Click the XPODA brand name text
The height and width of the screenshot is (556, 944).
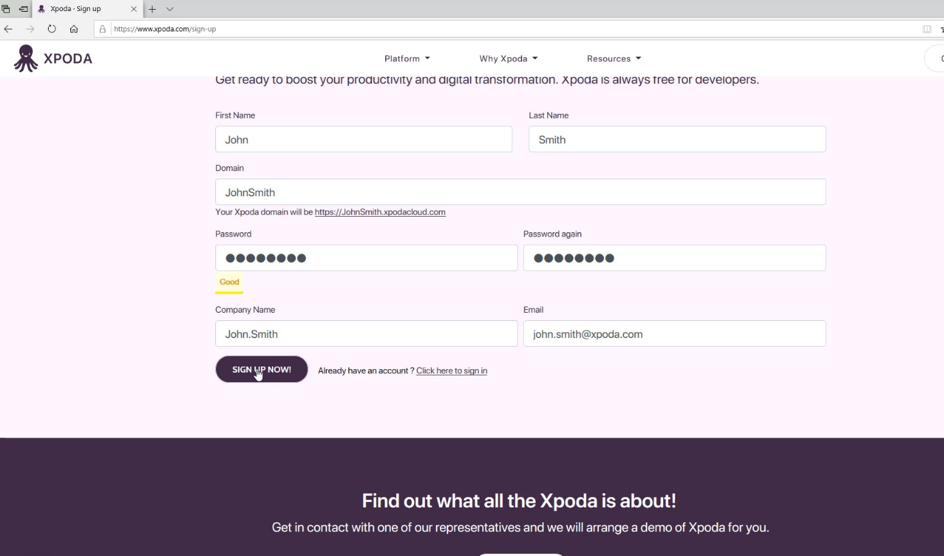coord(68,59)
